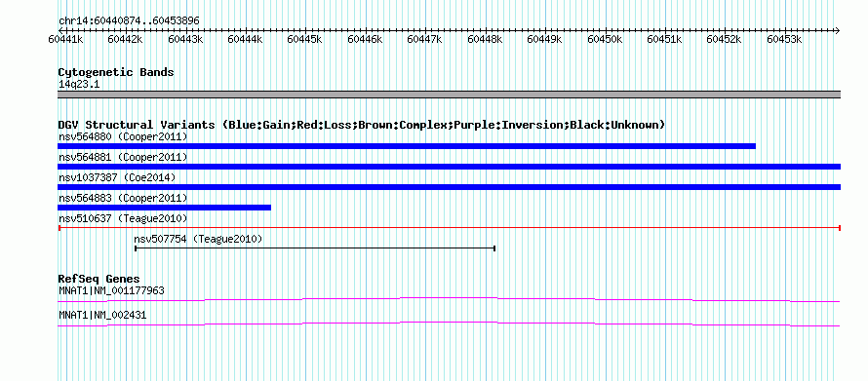
Task: Click the 60450k ruler tick label
Action: 605,39
